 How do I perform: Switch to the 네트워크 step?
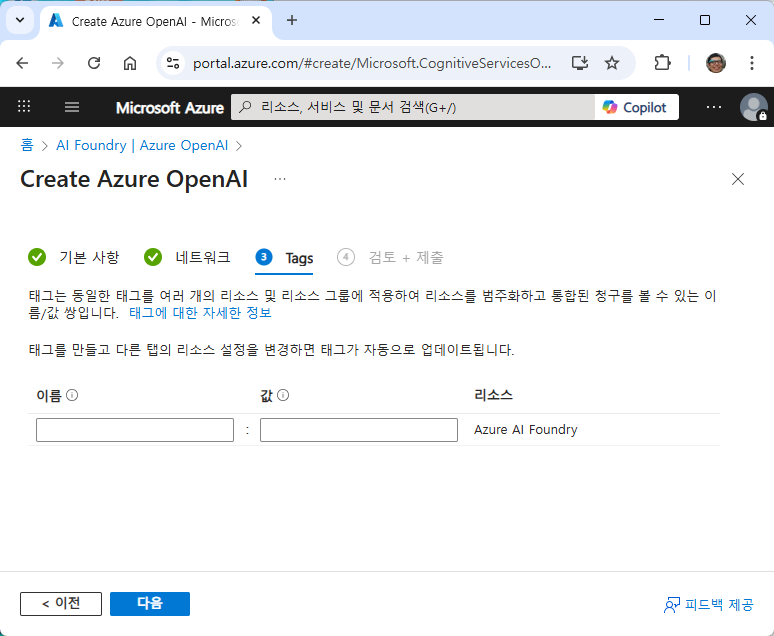[x=187, y=257]
